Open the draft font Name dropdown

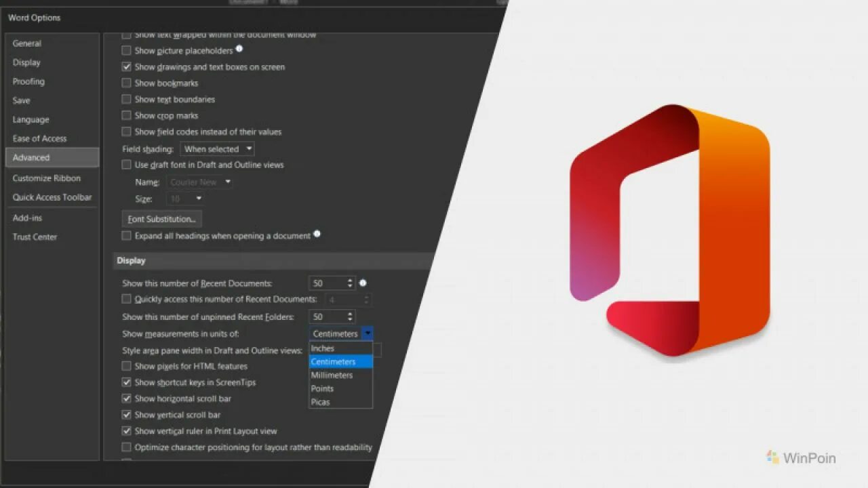tap(199, 182)
